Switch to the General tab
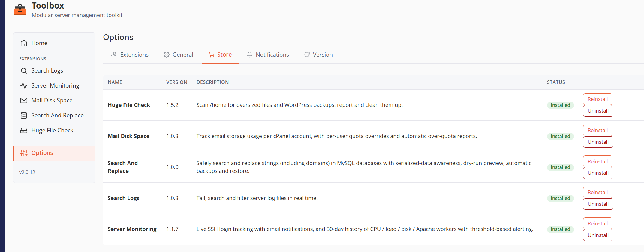Screen dimensions: 644x252 178,55
